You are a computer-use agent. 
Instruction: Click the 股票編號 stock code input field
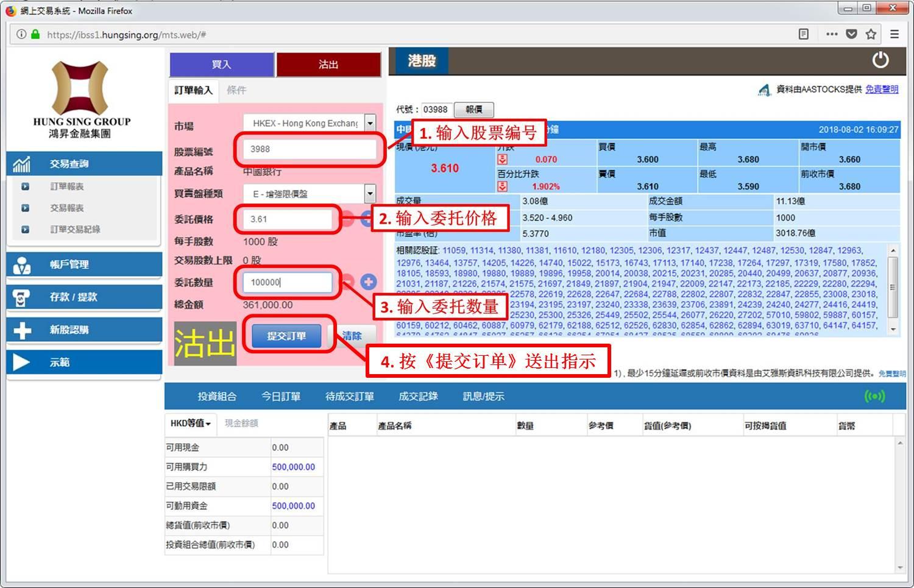click(x=311, y=149)
